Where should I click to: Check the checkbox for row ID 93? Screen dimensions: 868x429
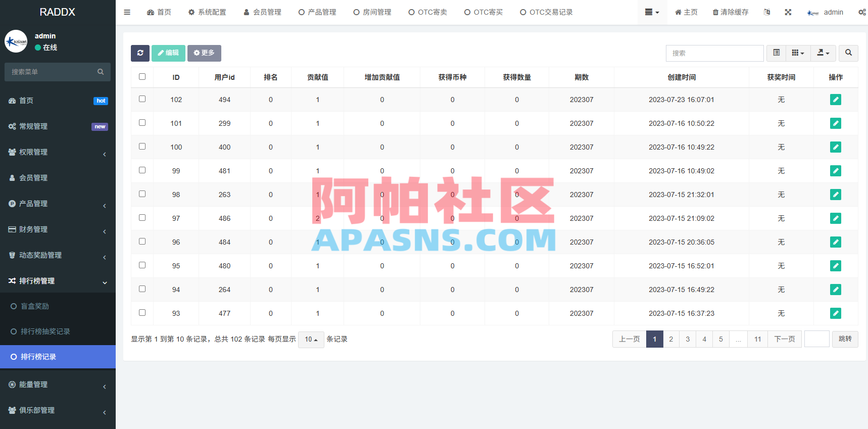pyautogui.click(x=142, y=313)
